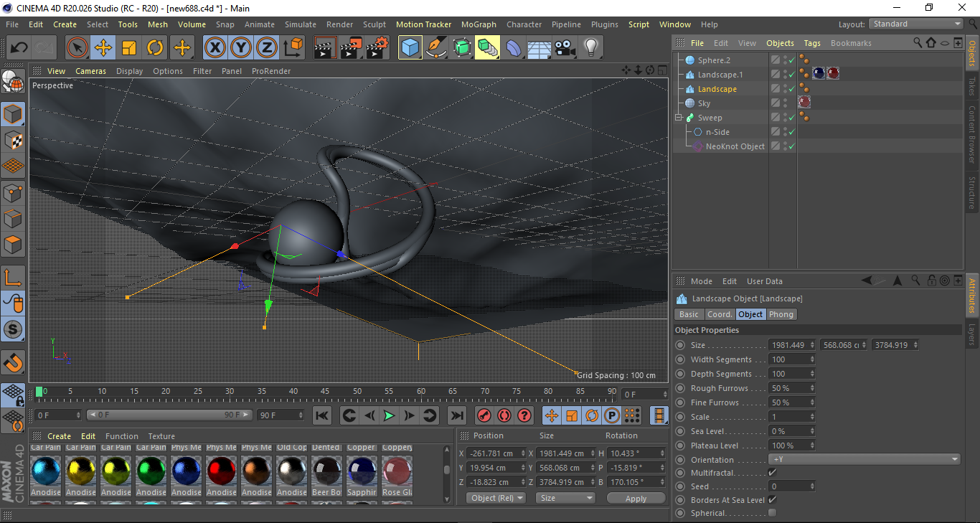Go to end of animation
The width and height of the screenshot is (980, 523).
click(456, 415)
